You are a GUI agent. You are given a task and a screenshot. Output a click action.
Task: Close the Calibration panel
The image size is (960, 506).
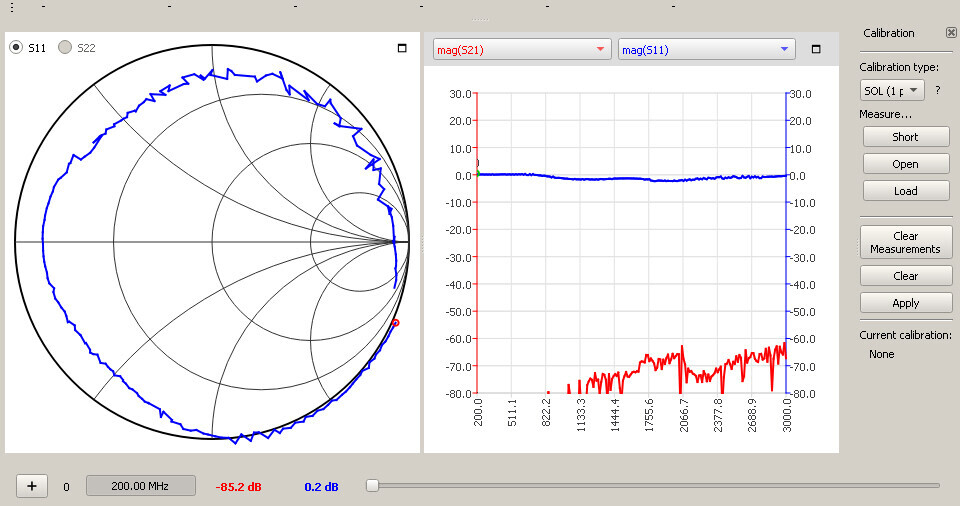click(x=951, y=32)
